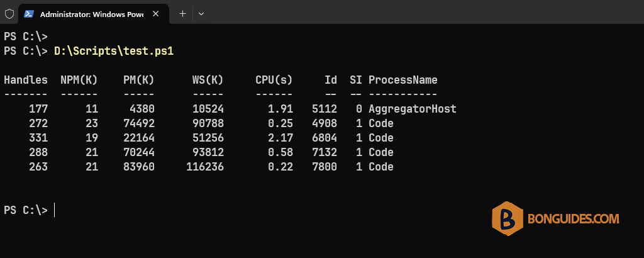Expand the new tab profile dropdown

point(201,14)
